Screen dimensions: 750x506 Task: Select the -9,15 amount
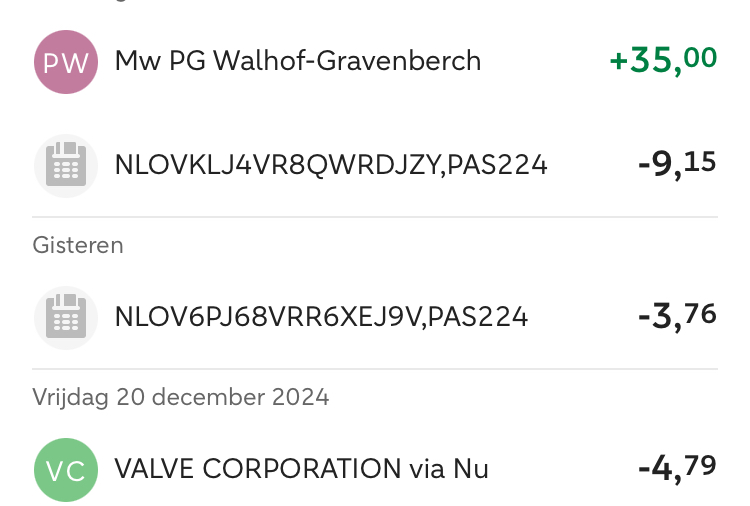pyautogui.click(x=677, y=164)
